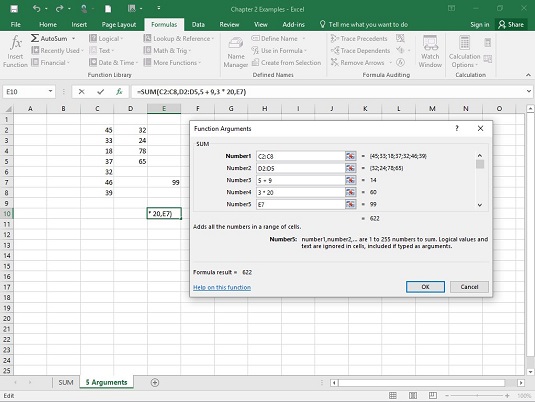Expand the Date & Time functions menu
The image size is (535, 402).
pyautogui.click(x=113, y=62)
